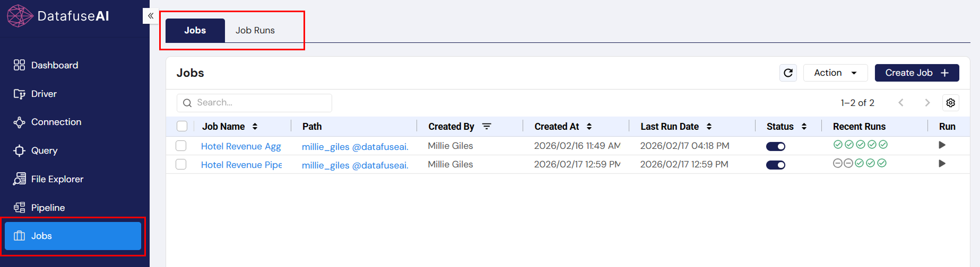Open the Hotel Revenue Agg job link
The height and width of the screenshot is (267, 980).
coord(241,146)
